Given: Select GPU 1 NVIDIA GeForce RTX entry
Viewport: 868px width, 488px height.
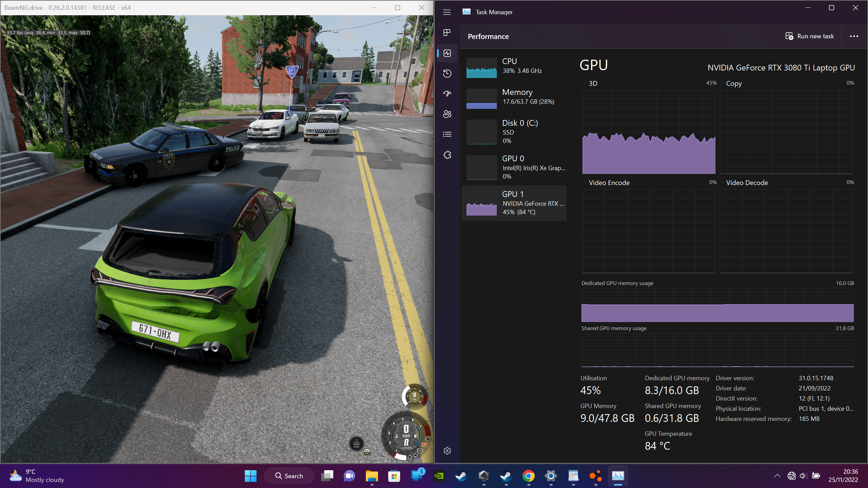Looking at the screenshot, I should (514, 203).
